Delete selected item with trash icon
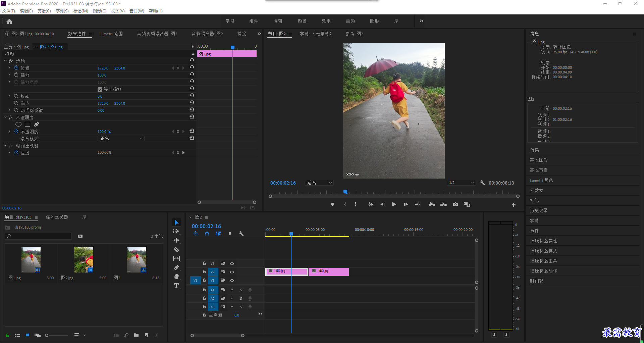The height and width of the screenshot is (343, 644). pos(156,335)
